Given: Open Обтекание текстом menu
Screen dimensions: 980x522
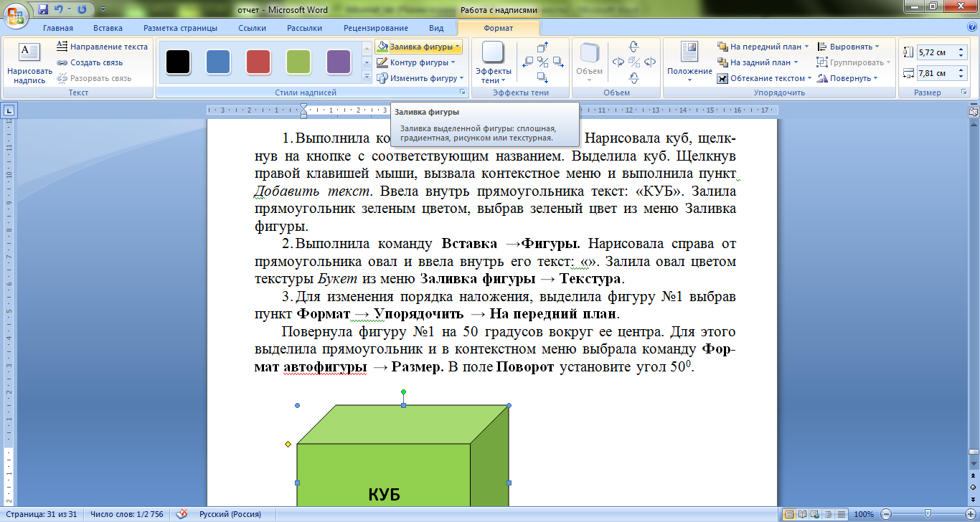Looking at the screenshot, I should point(765,78).
